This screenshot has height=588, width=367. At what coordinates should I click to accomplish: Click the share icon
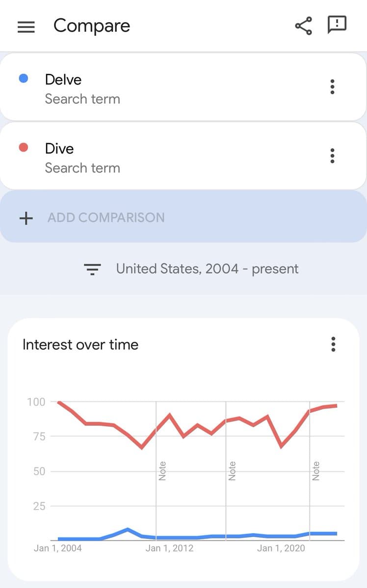click(304, 26)
